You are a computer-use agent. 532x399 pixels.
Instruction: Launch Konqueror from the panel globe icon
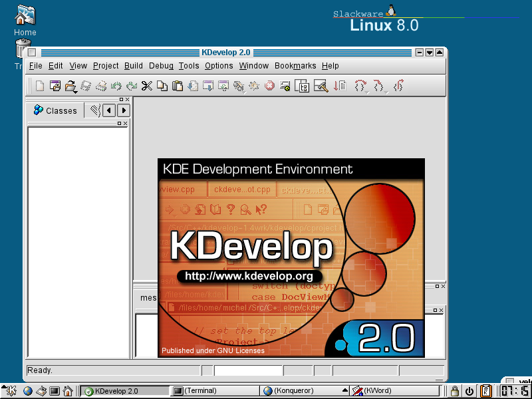[x=27, y=391]
